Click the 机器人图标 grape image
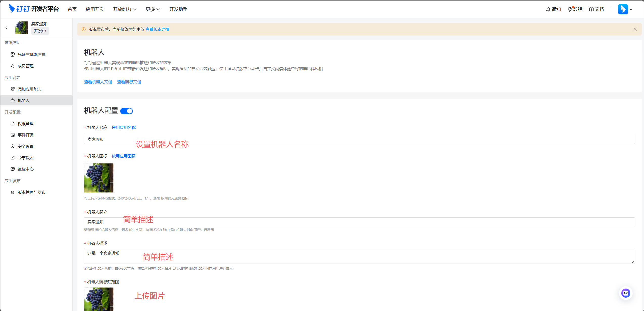Screen dimensions: 644x311 99,178
